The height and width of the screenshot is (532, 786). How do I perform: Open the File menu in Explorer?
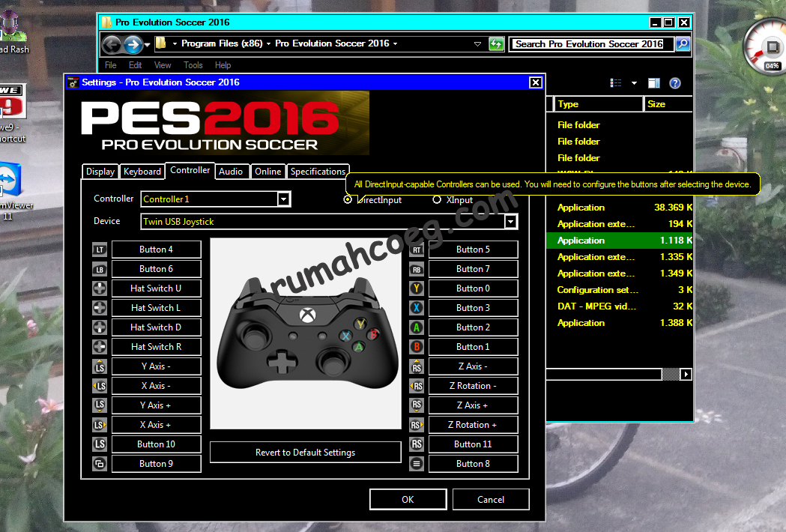tap(111, 65)
